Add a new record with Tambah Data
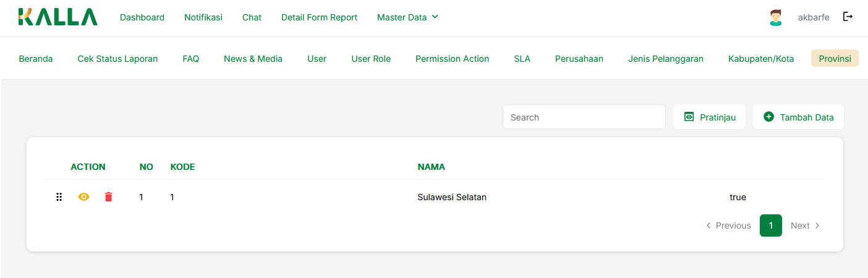This screenshot has width=868, height=278. [798, 117]
